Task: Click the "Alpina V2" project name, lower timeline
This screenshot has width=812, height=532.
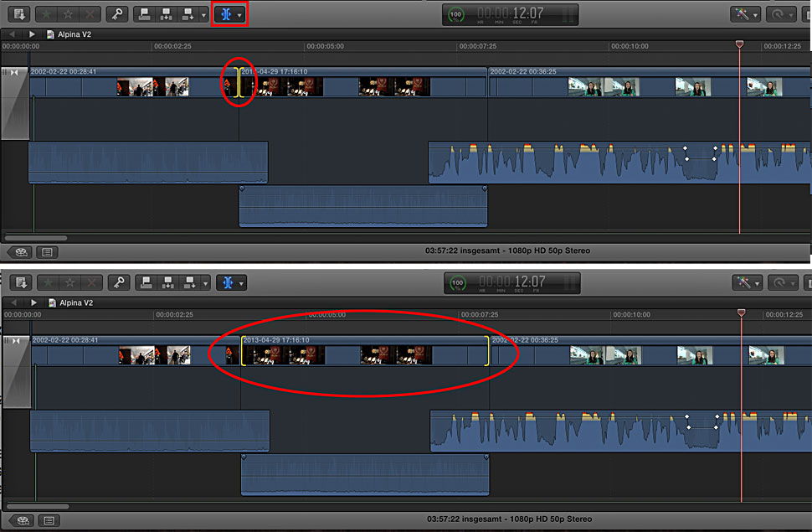Action: point(76,302)
